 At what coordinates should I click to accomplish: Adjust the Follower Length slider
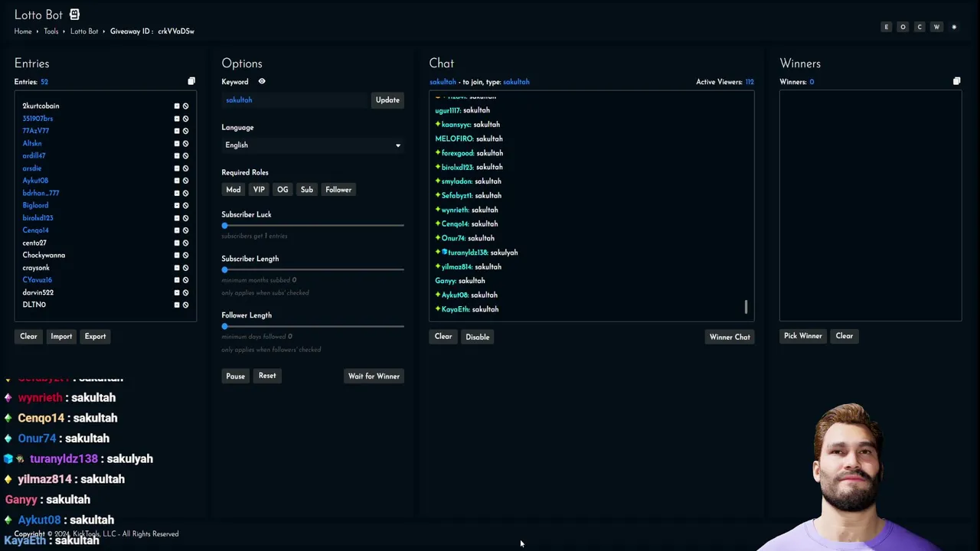tap(312, 327)
